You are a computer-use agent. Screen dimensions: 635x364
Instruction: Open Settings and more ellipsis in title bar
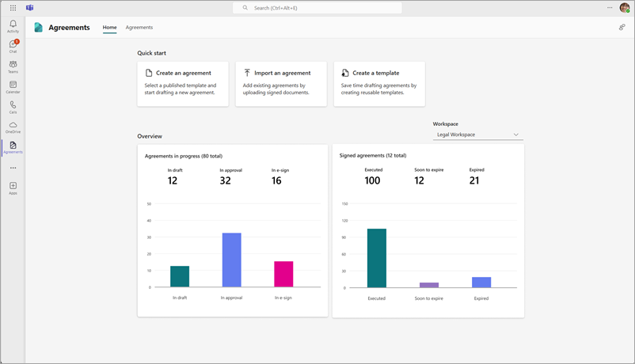(610, 8)
